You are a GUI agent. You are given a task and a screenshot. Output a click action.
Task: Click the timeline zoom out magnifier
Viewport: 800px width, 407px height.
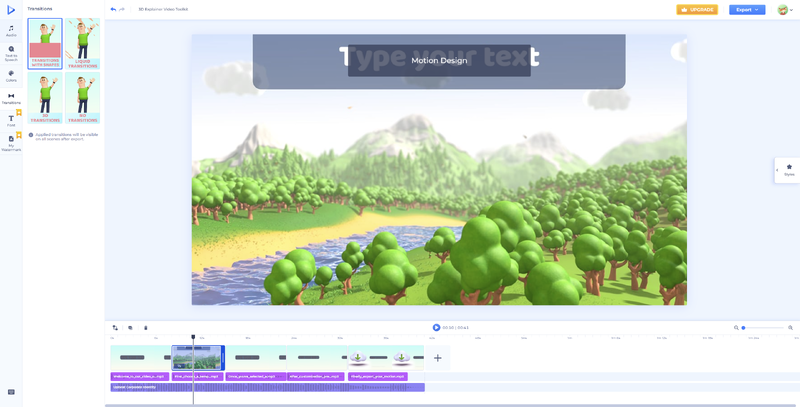pyautogui.click(x=736, y=327)
